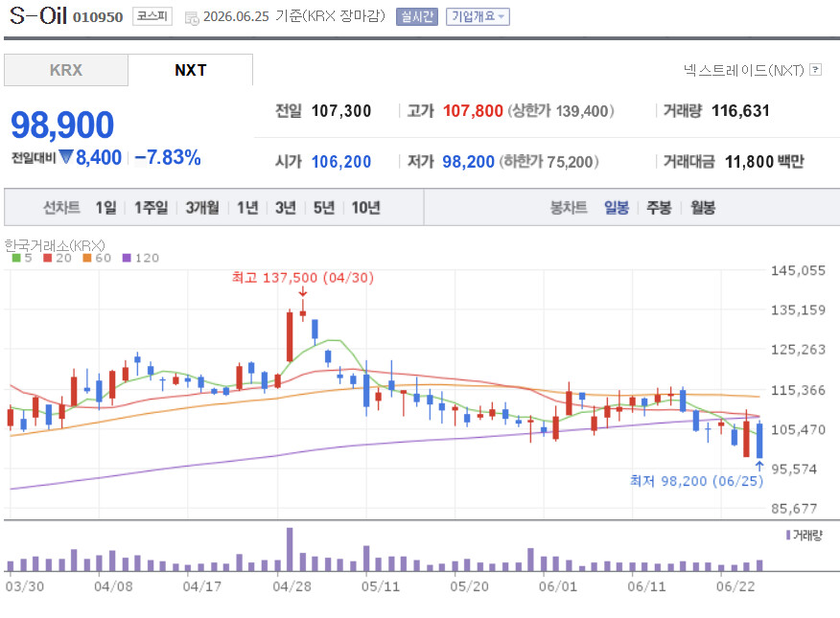The image size is (840, 618).
Task: Click the 한국거래소(KRX) chart label
Action: 55,245
